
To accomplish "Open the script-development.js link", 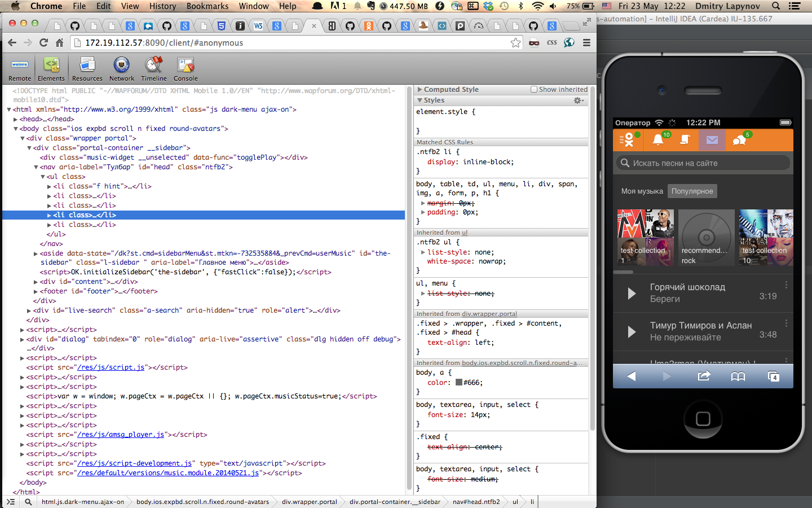I will coord(135,463).
